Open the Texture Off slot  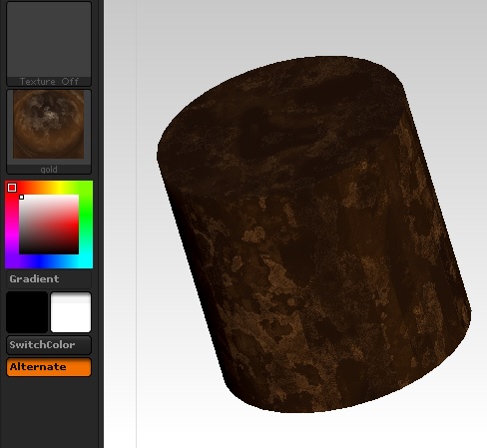click(49, 44)
